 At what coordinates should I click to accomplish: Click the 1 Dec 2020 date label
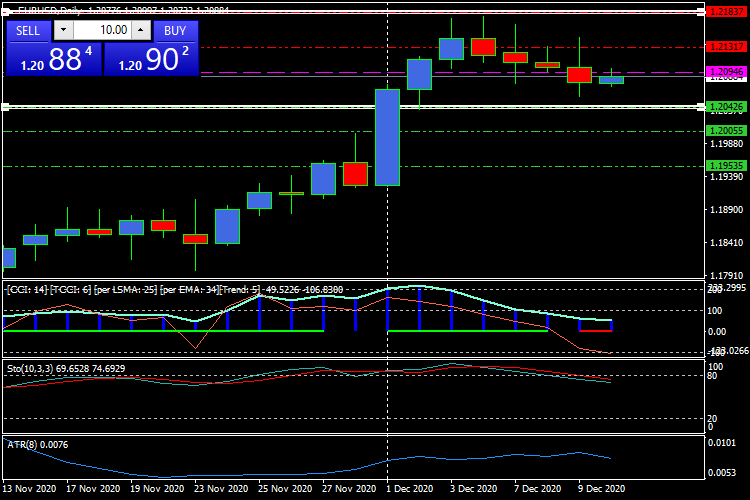coord(409,489)
